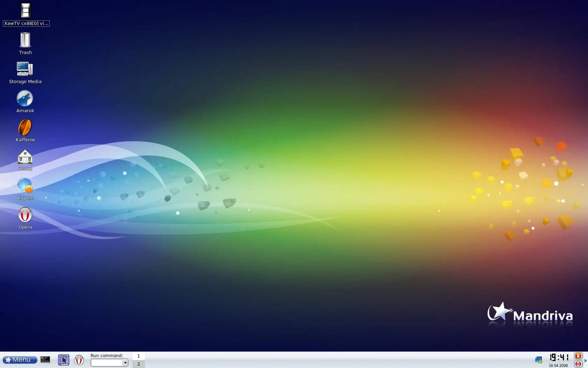Viewport: 588px width, 368px height.
Task: Click the red logout panel icon
Action: 578,364
